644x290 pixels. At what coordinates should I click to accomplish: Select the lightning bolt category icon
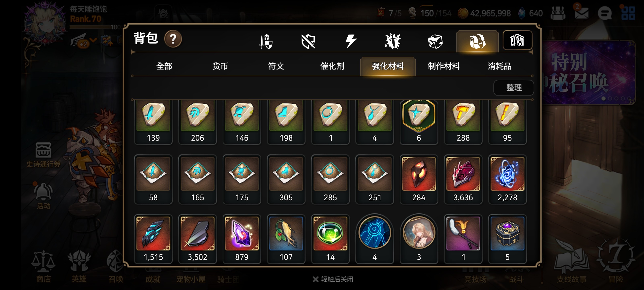351,41
